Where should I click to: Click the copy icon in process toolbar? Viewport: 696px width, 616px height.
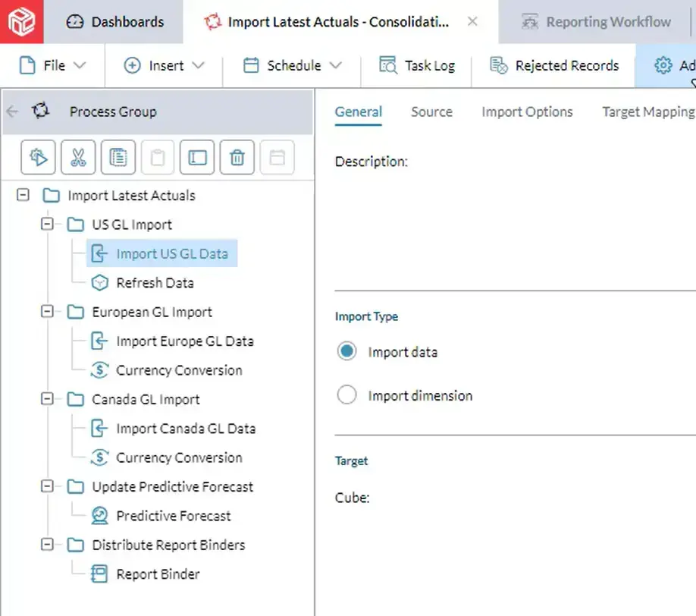[118, 157]
